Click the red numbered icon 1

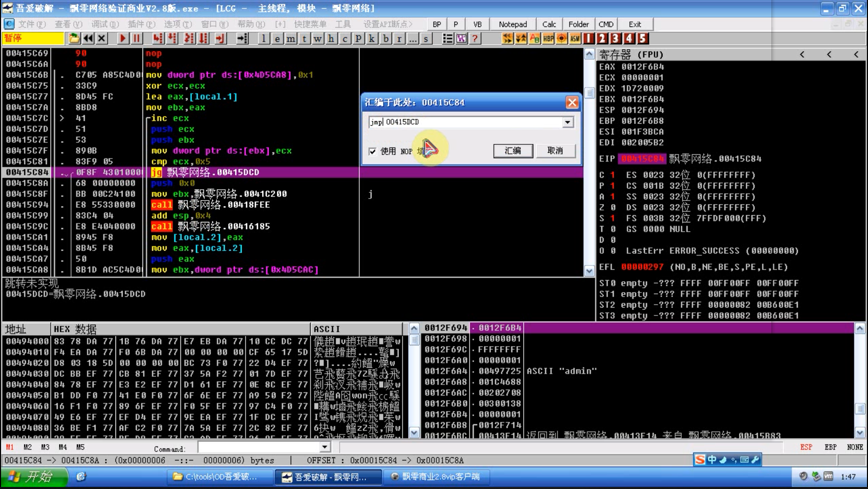tap(589, 38)
